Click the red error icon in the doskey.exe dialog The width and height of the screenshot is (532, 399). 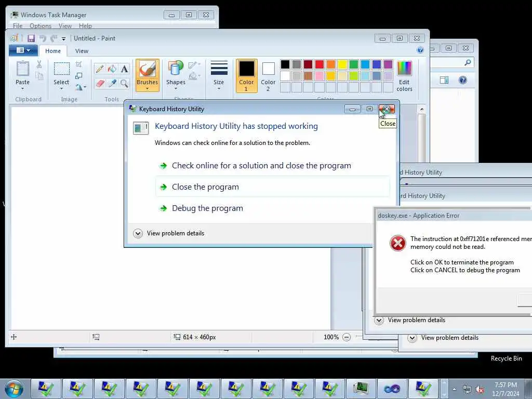coord(397,243)
